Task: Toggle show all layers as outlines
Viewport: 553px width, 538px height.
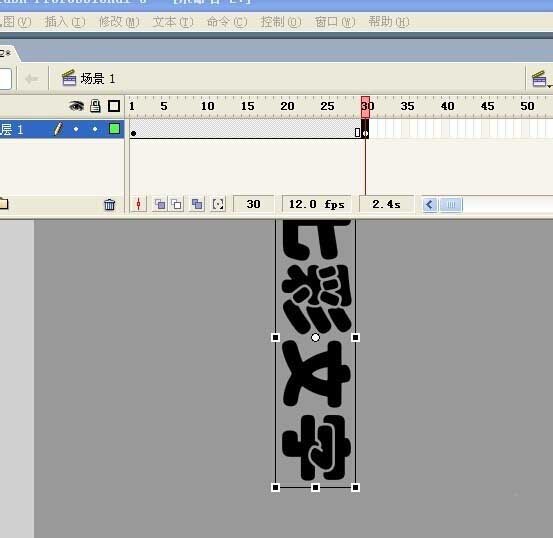Action: pos(114,106)
